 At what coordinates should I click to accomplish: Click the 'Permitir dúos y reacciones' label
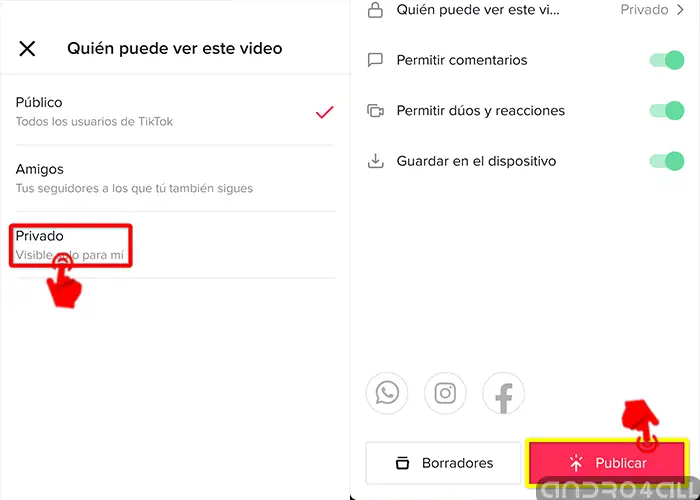[481, 110]
